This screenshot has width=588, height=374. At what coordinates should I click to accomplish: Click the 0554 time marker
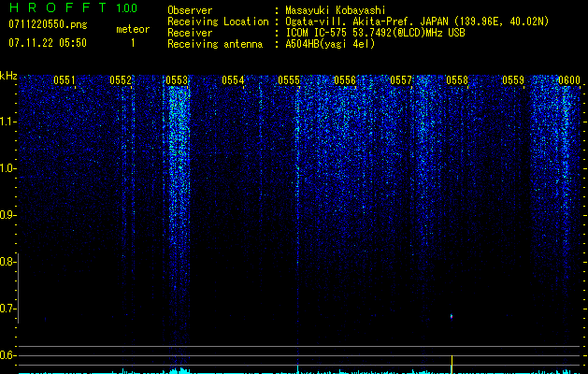(x=233, y=80)
